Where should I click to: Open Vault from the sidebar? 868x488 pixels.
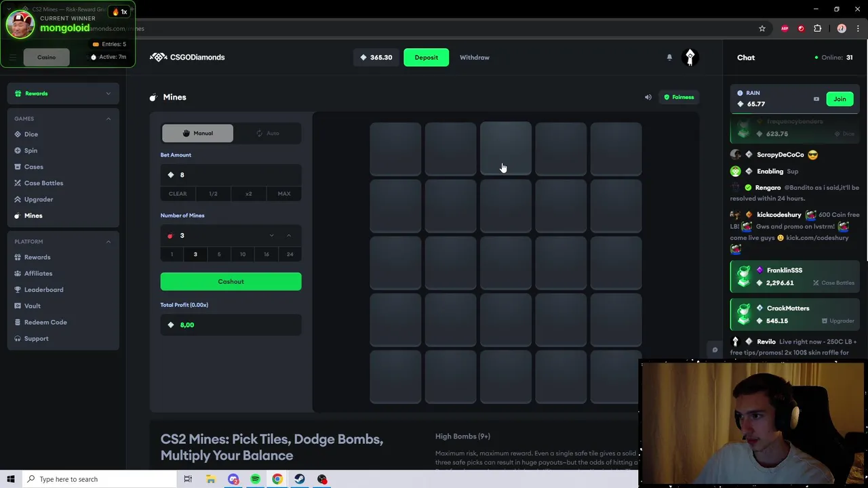33,306
